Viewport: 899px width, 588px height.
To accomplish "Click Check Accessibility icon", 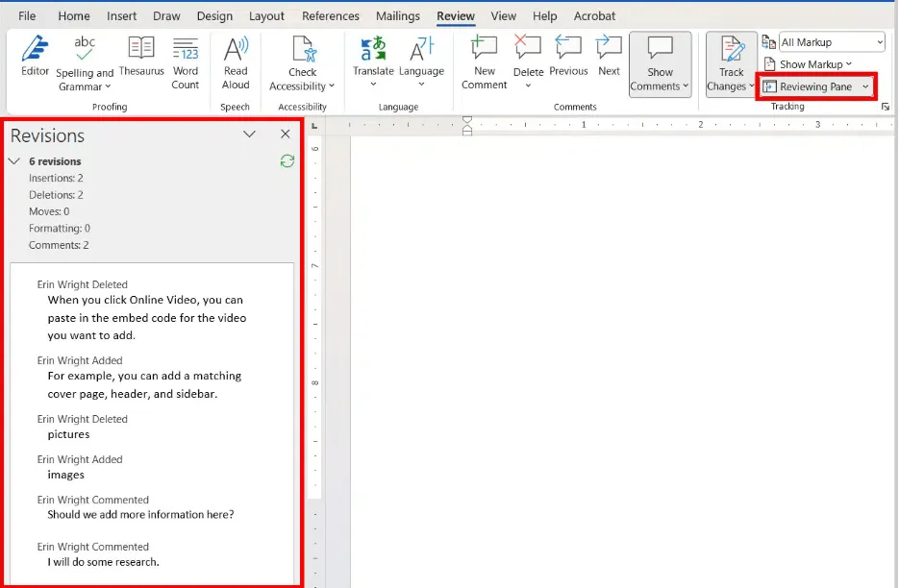I will [302, 49].
